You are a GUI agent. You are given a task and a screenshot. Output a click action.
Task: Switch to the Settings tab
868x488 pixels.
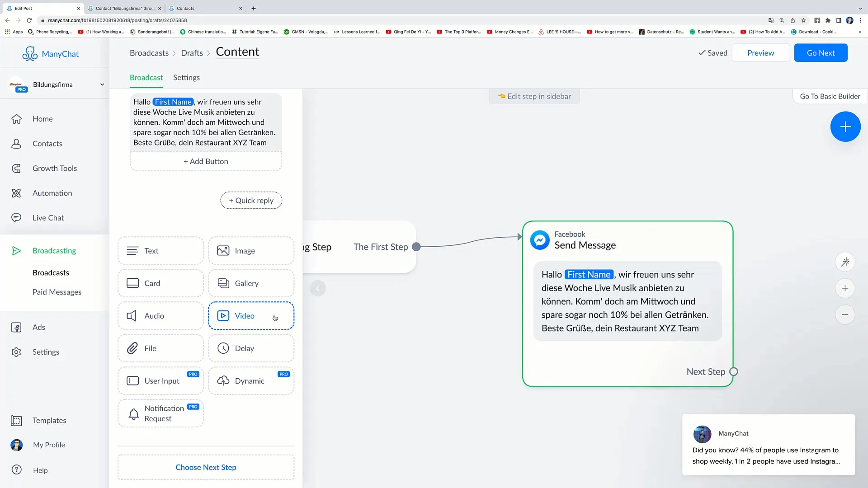[187, 77]
